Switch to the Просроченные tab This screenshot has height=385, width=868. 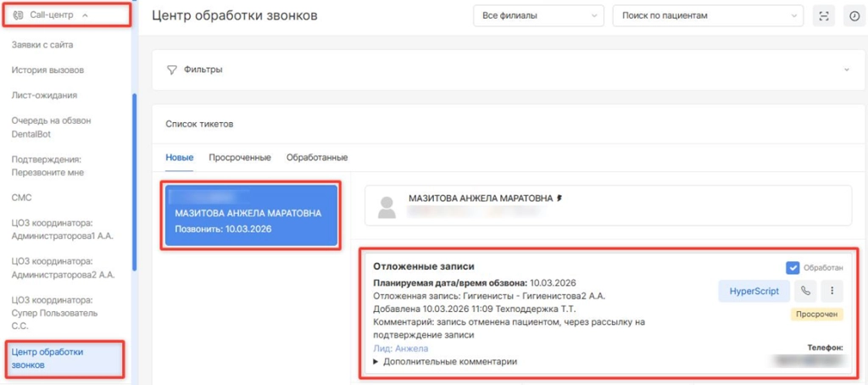point(240,158)
